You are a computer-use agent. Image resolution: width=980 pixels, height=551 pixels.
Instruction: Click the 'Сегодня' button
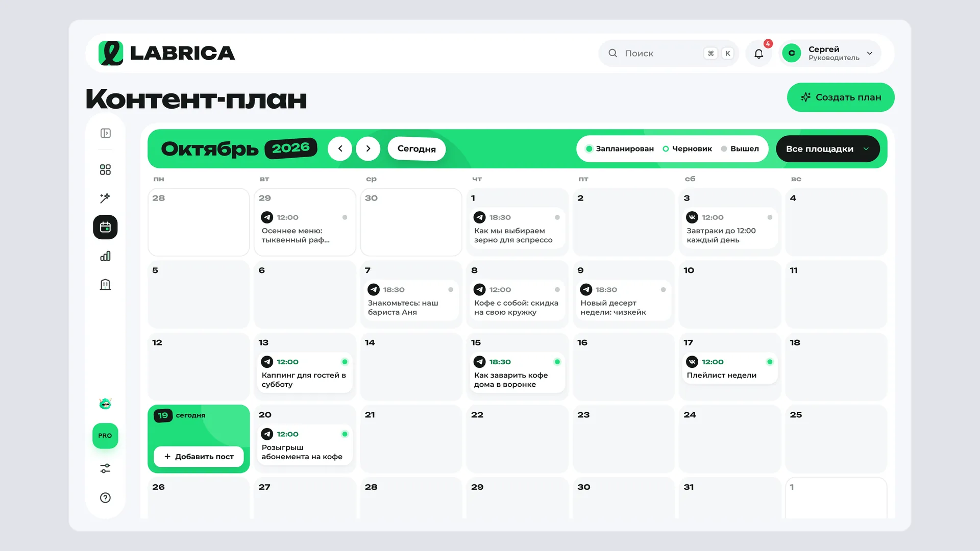click(416, 149)
